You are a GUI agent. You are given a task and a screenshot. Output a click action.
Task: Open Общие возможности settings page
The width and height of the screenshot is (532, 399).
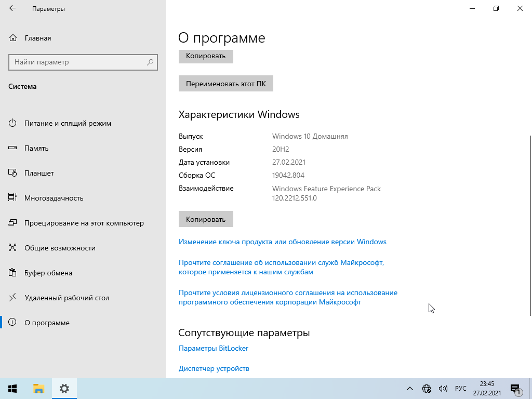pyautogui.click(x=60, y=248)
